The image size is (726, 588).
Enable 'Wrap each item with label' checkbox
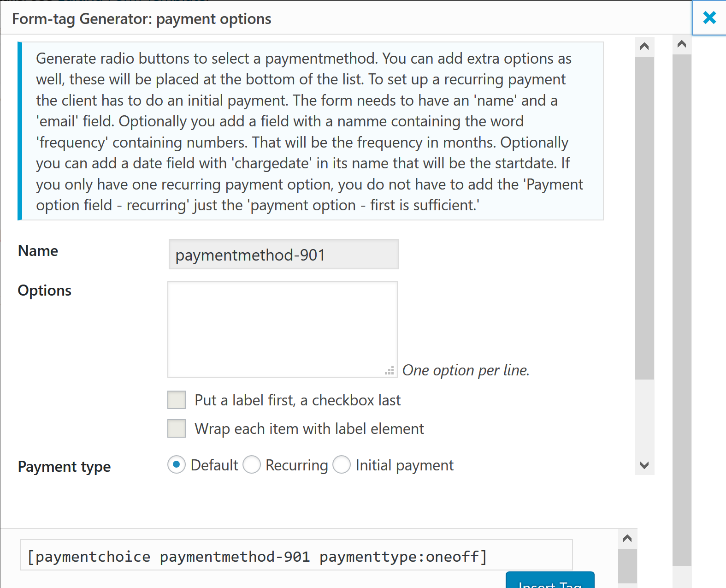(177, 429)
